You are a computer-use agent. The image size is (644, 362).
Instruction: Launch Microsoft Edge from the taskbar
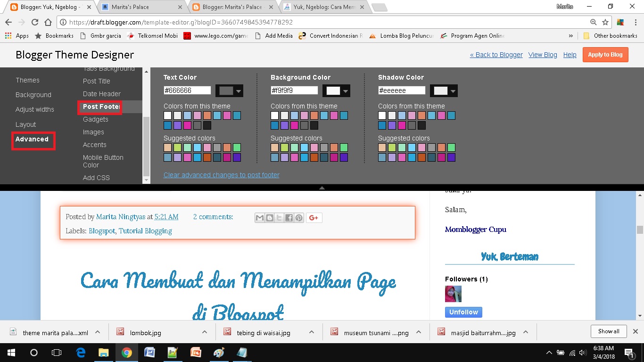81,353
